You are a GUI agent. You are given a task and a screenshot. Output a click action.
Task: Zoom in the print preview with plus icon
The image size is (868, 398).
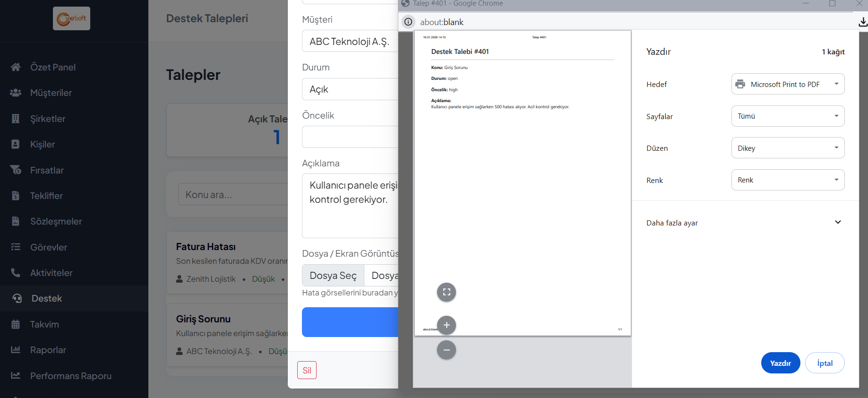point(447,325)
